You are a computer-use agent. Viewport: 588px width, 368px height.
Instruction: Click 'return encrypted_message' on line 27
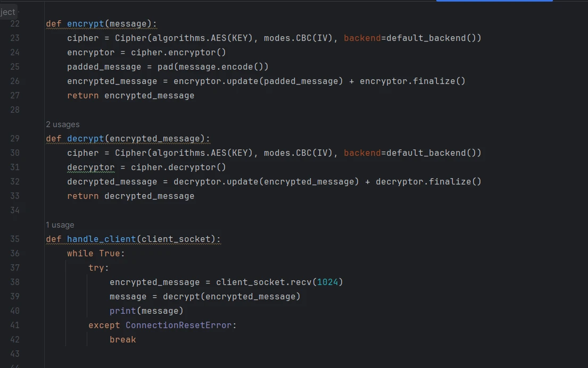tap(130, 96)
